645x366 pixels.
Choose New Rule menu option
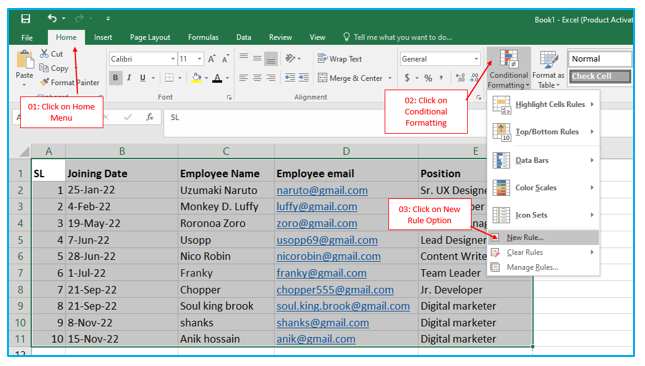pos(543,237)
